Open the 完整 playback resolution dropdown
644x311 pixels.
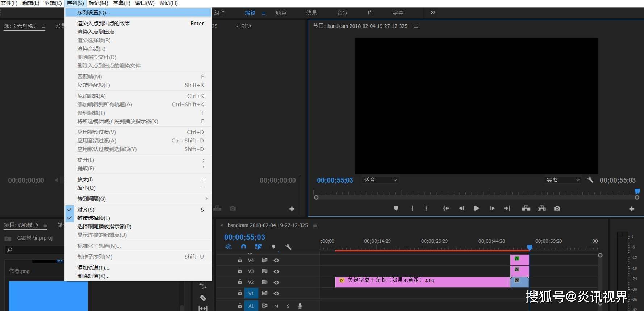tap(563, 180)
